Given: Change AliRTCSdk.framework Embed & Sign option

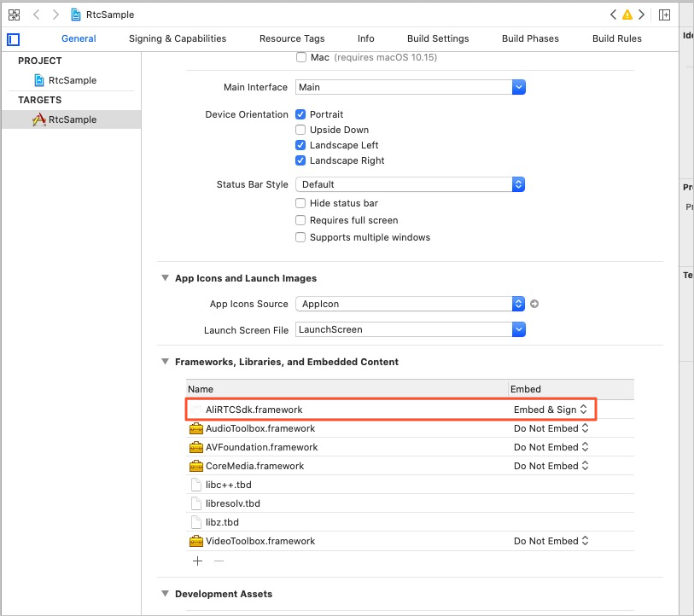Looking at the screenshot, I should [550, 410].
